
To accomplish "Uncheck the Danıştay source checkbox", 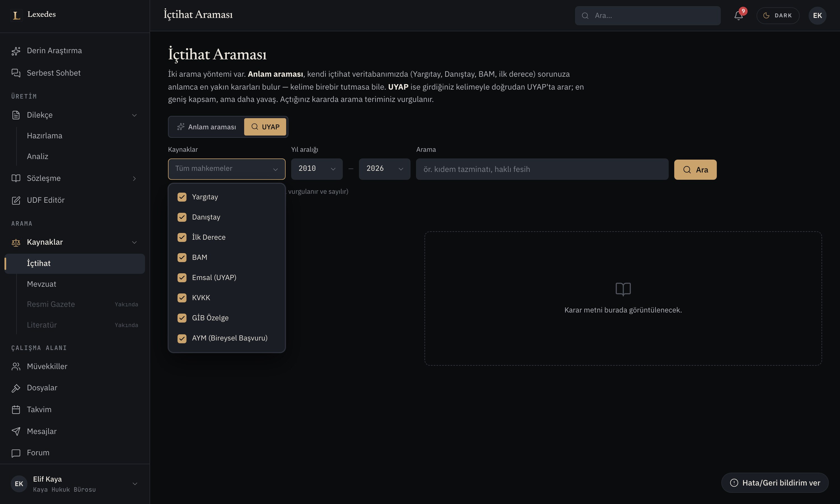I will coord(182,217).
